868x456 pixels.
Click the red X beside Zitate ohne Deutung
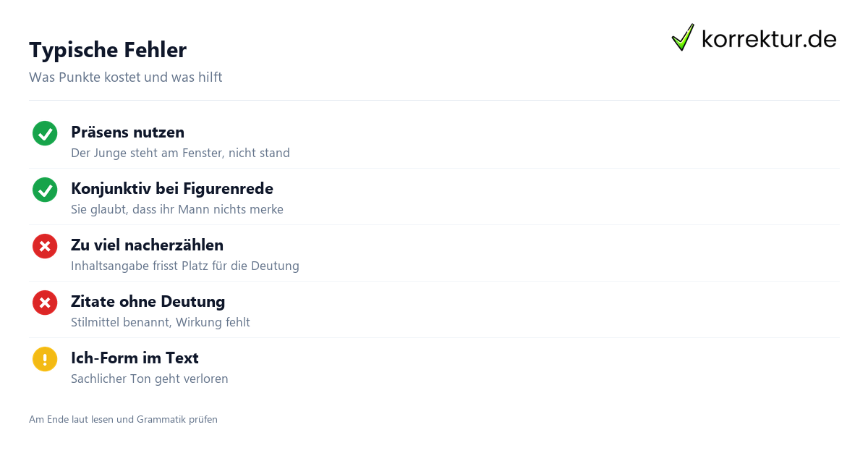point(45,303)
